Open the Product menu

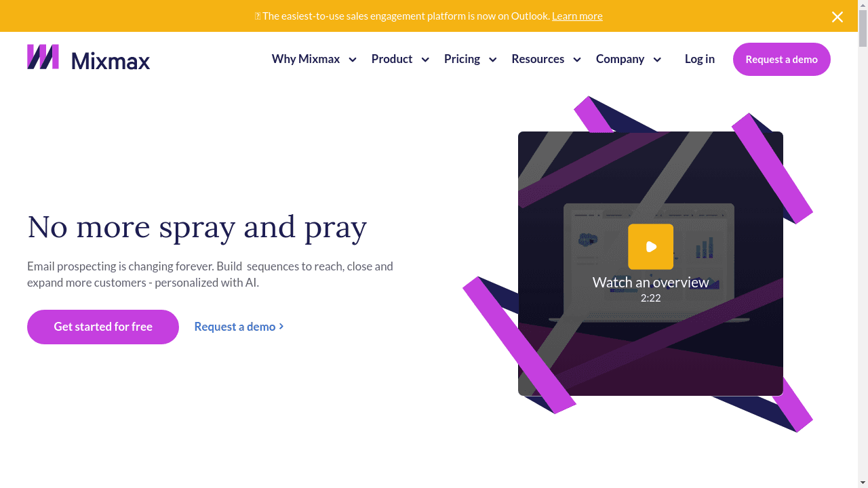click(x=392, y=59)
